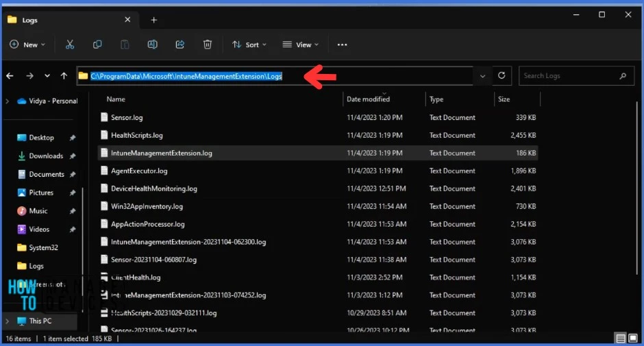This screenshot has width=644, height=346.
Task: Open Music in navigation pane
Action: (38, 211)
